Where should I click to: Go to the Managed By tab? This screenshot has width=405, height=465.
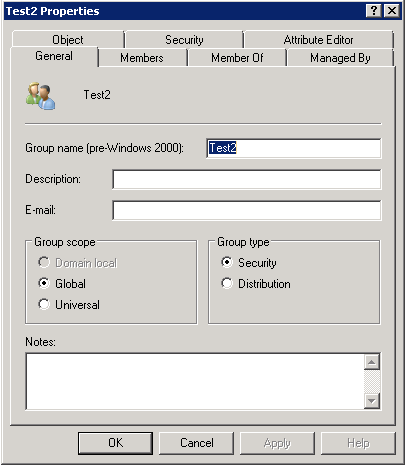340,58
